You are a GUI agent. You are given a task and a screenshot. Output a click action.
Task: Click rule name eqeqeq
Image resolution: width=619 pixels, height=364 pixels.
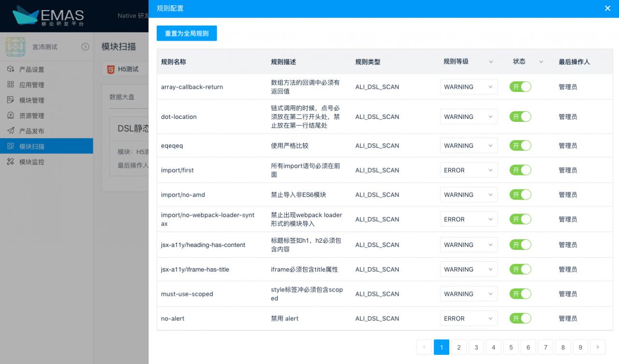point(172,146)
